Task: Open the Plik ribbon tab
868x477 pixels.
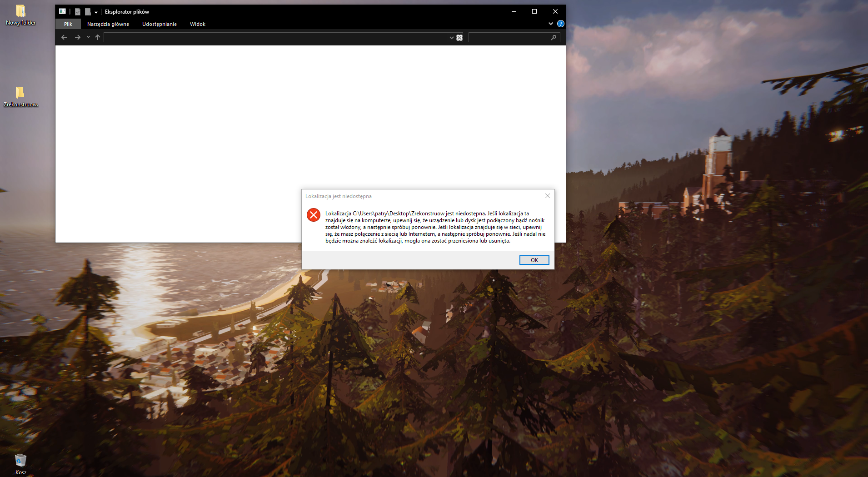Action: coord(68,24)
